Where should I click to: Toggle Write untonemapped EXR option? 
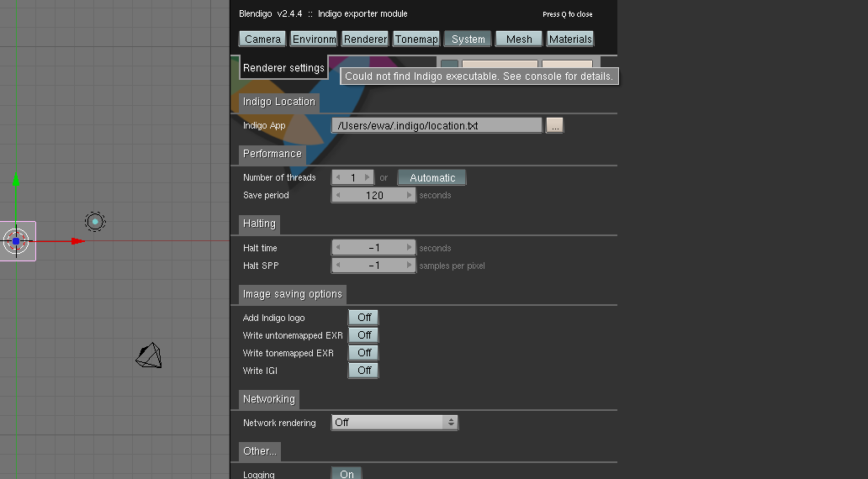pos(363,335)
